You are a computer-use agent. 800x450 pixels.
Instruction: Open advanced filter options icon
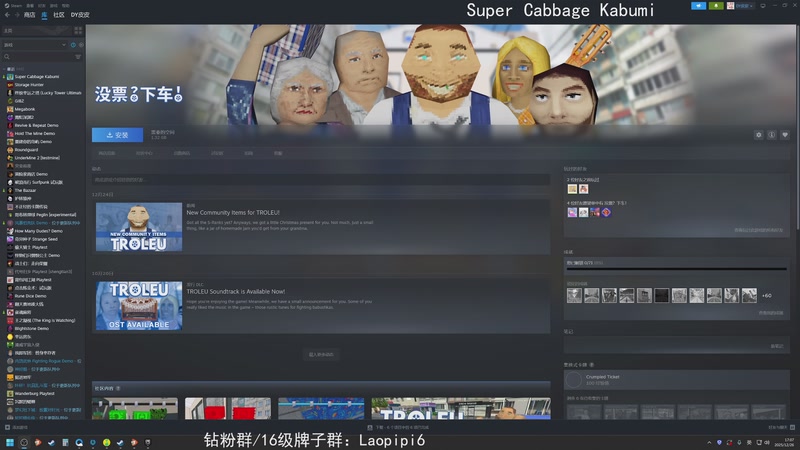point(78,57)
